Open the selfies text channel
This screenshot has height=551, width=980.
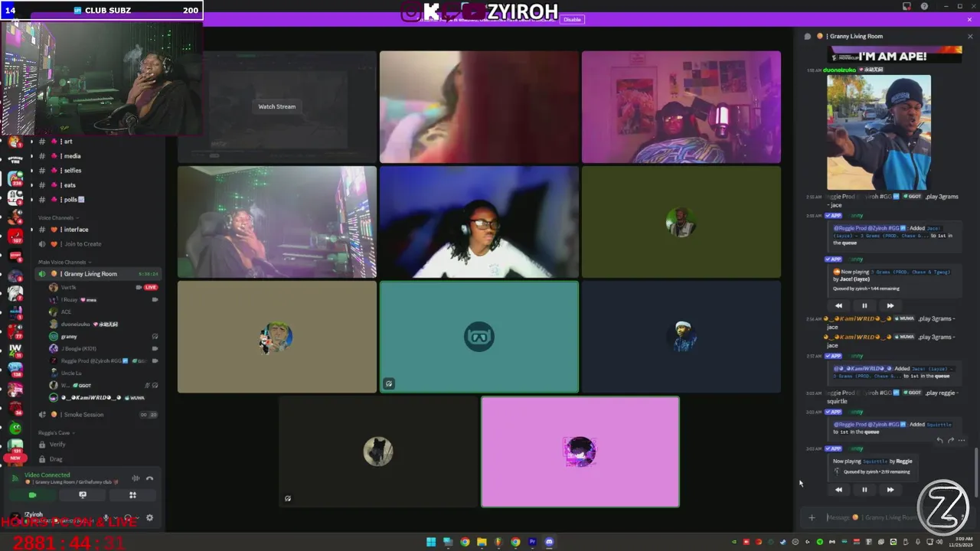point(97,171)
